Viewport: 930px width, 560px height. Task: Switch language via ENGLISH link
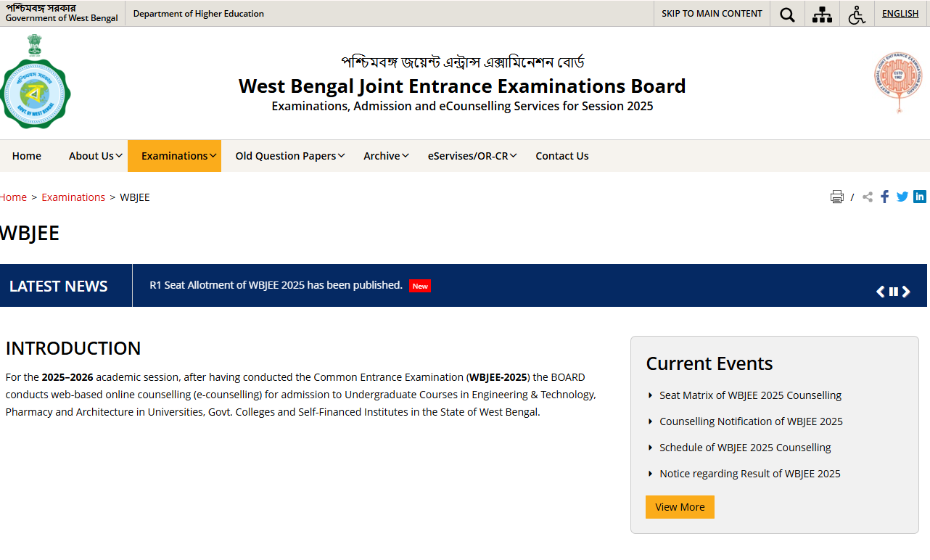click(900, 14)
